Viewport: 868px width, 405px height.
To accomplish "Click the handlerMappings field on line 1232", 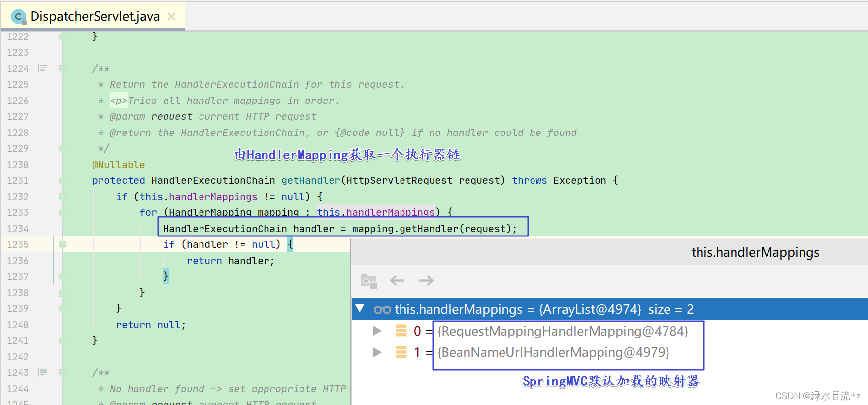I will 213,197.
